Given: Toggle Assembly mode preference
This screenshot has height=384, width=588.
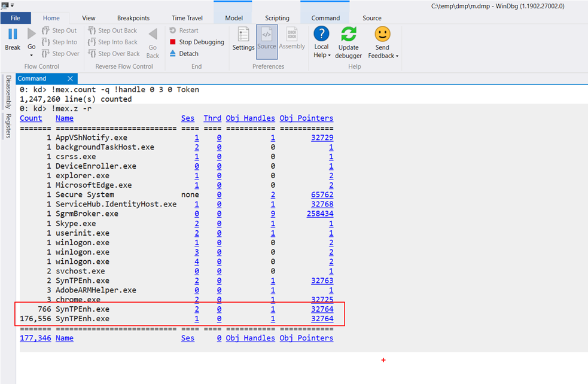Looking at the screenshot, I should coord(292,39).
